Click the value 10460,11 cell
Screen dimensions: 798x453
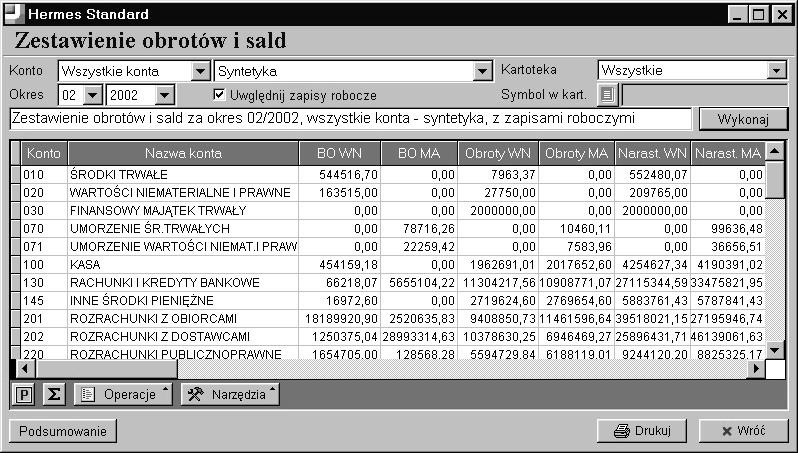click(577, 229)
